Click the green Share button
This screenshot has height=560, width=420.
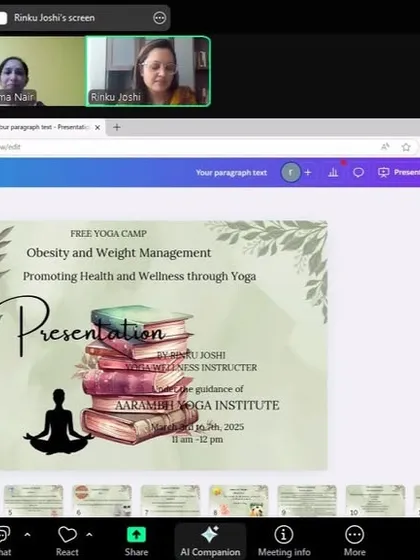click(136, 541)
